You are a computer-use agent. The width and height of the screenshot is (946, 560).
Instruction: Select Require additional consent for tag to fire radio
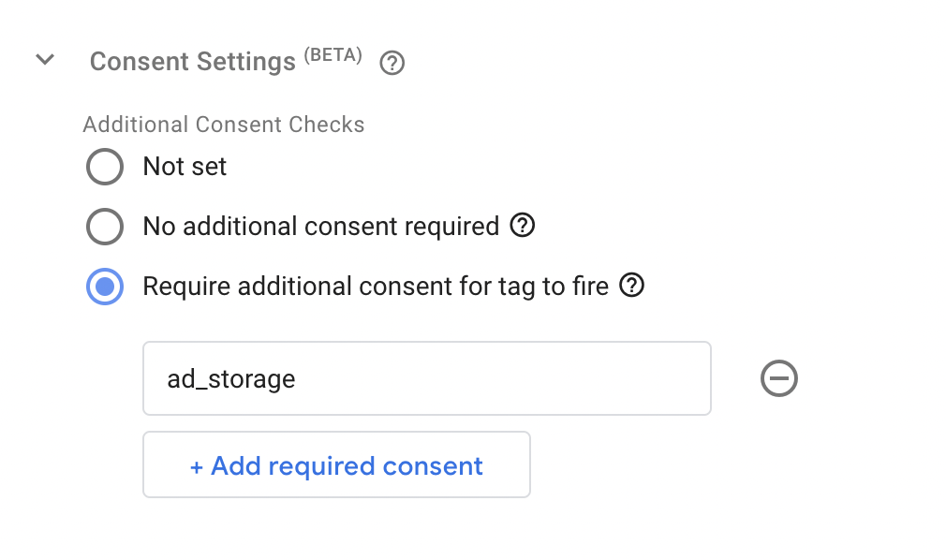click(105, 287)
